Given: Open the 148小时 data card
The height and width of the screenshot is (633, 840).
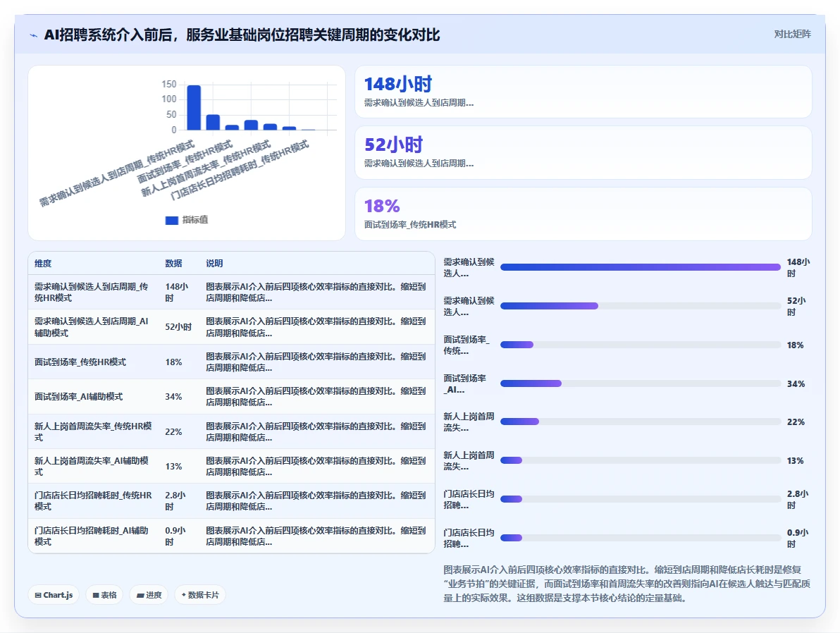Looking at the screenshot, I should tap(583, 92).
